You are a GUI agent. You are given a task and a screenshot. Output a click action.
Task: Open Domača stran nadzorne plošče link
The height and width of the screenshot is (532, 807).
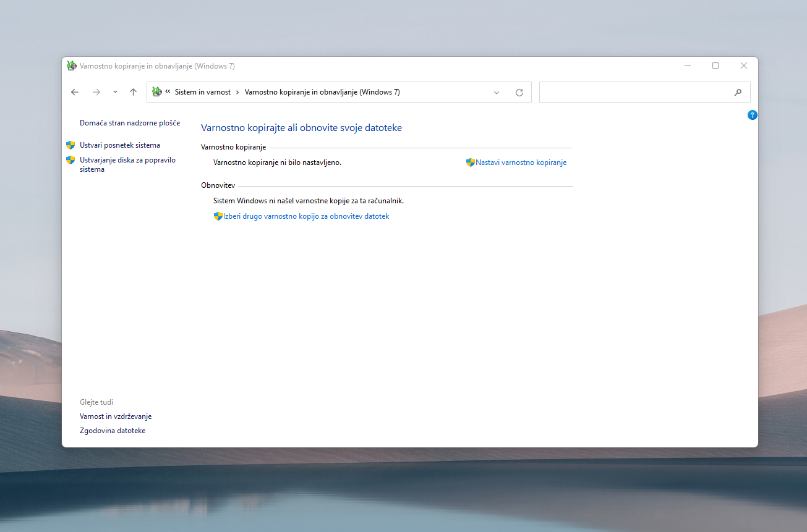coord(130,123)
